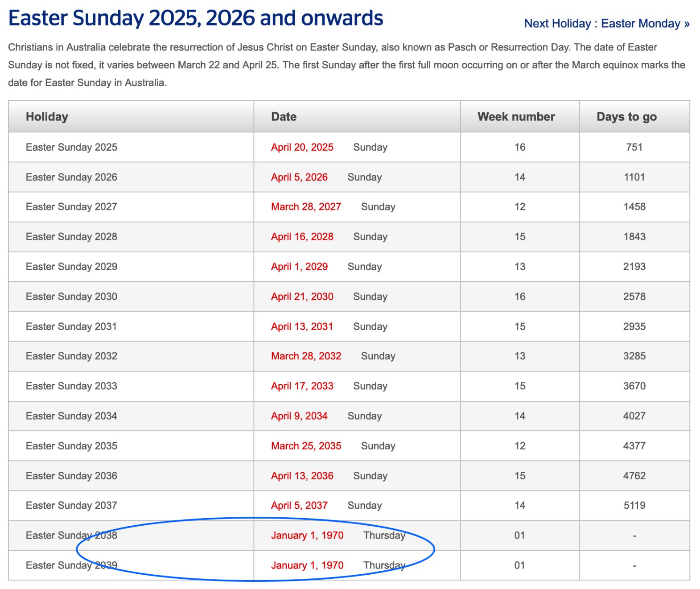Viewport: 700px width, 589px height.
Task: Click the 751 days to go value
Action: [x=634, y=147]
